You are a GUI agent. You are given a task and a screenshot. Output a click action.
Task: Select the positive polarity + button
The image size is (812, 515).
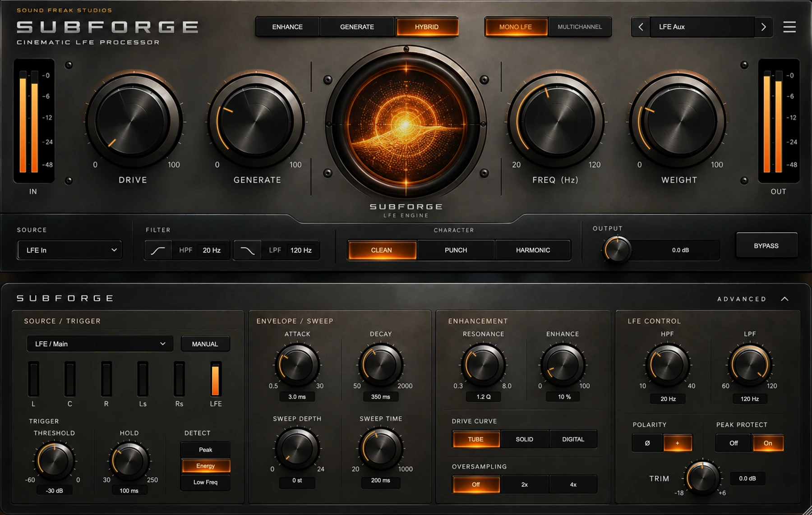[677, 443]
